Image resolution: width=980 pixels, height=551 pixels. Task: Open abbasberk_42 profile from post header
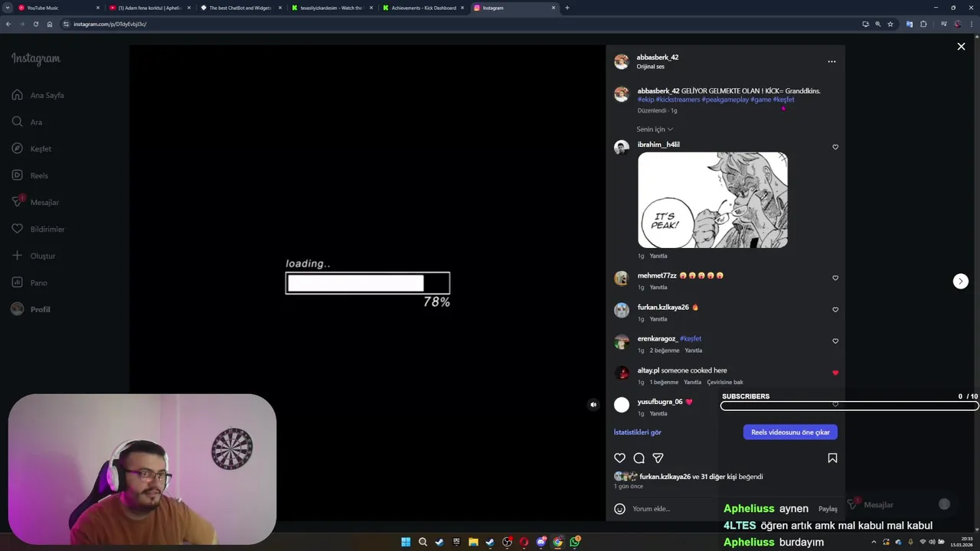tap(657, 57)
